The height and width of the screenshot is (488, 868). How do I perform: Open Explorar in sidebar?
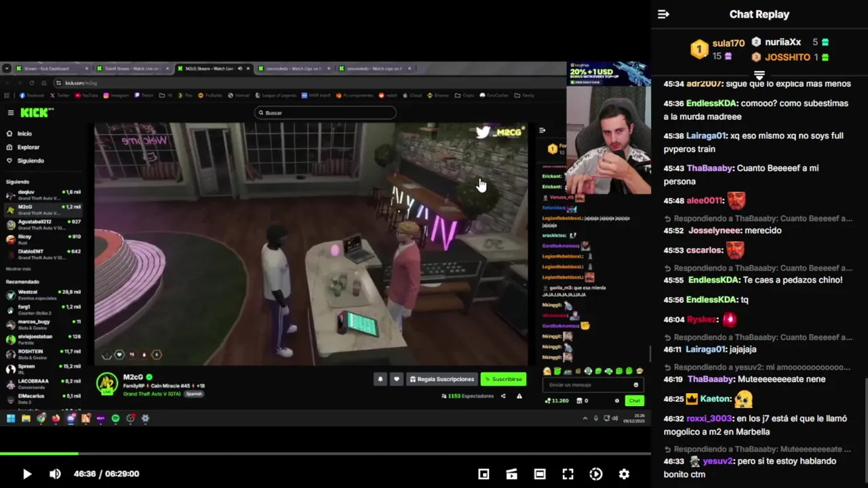(28, 147)
